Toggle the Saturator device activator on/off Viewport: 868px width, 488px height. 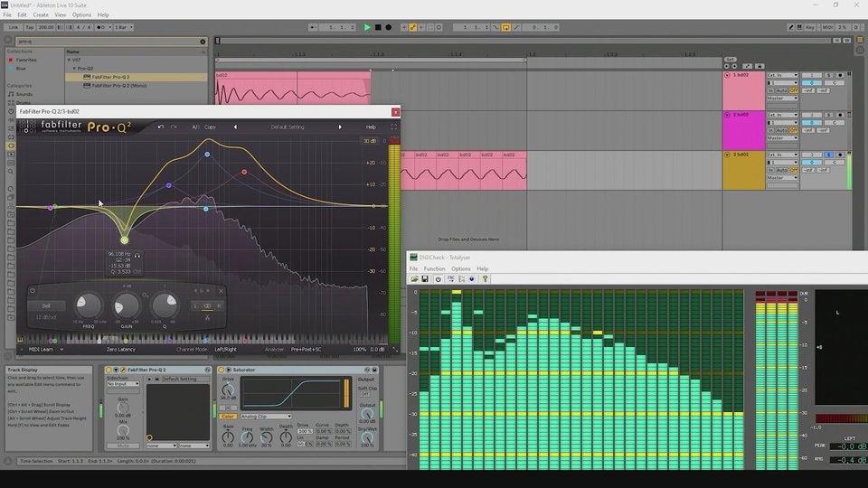click(222, 370)
